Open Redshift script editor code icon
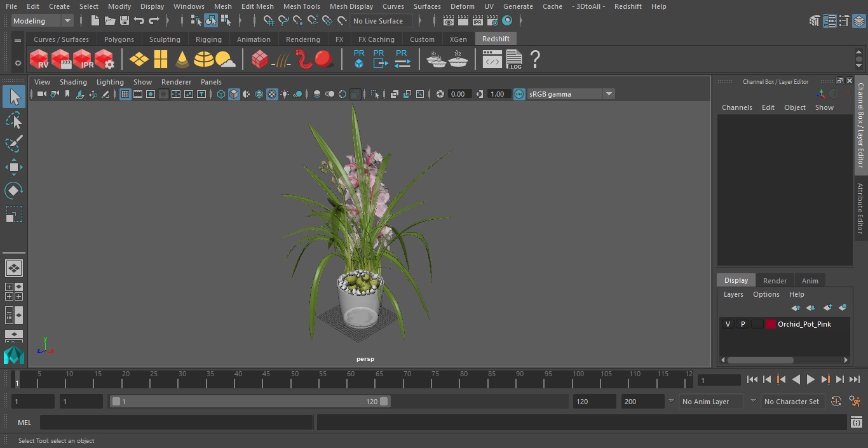The image size is (868, 448). click(x=492, y=60)
